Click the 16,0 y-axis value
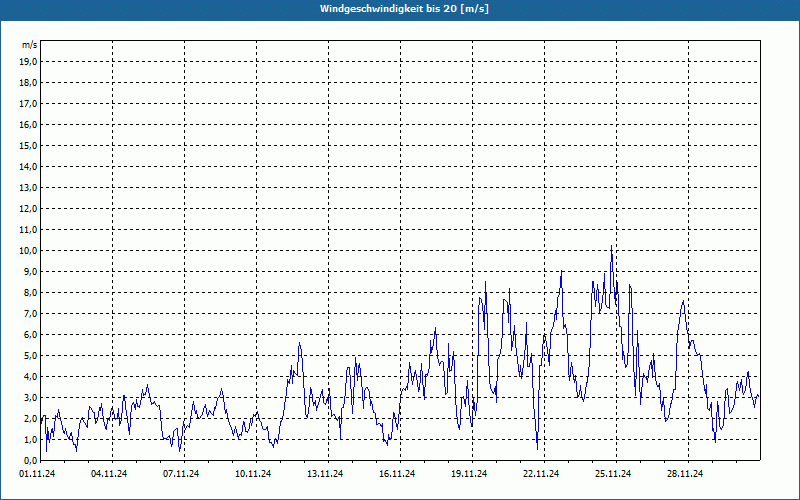The image size is (800, 500). [x=28, y=124]
